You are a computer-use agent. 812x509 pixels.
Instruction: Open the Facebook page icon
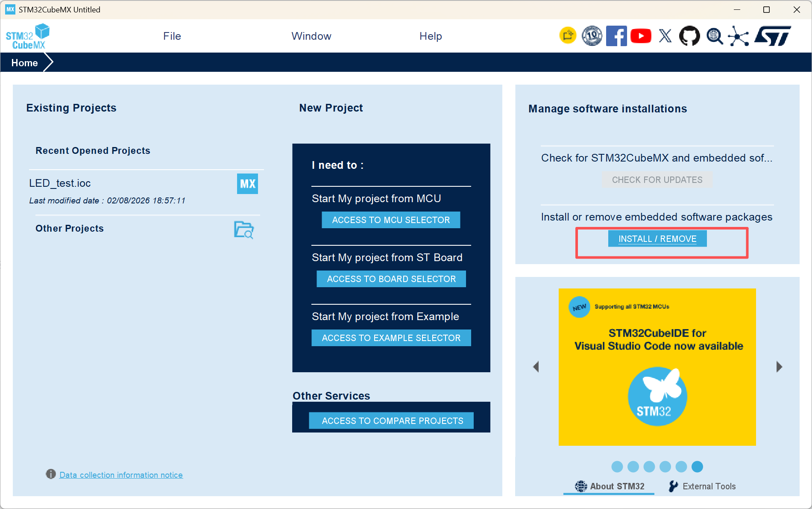(616, 36)
